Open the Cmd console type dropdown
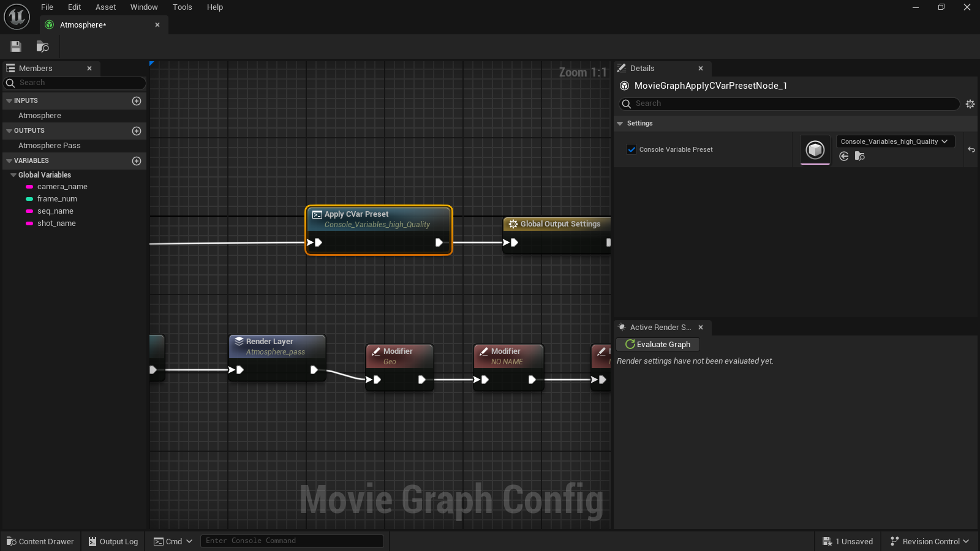 [173, 541]
